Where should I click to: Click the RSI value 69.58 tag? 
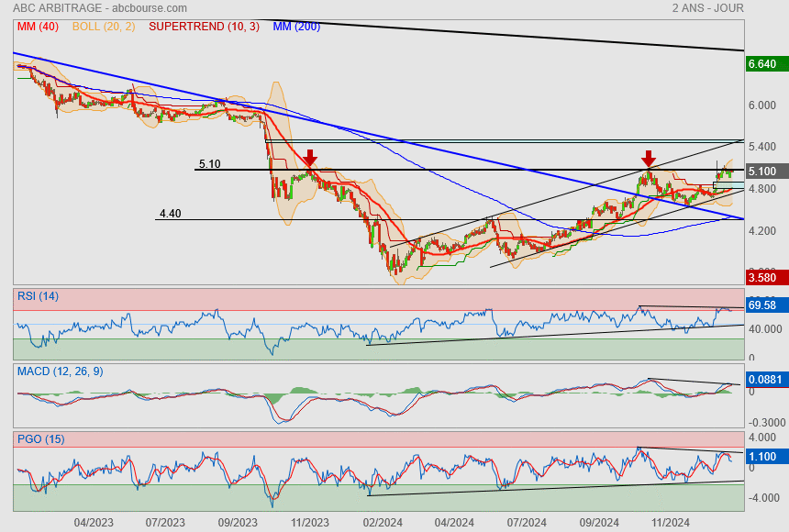click(763, 305)
